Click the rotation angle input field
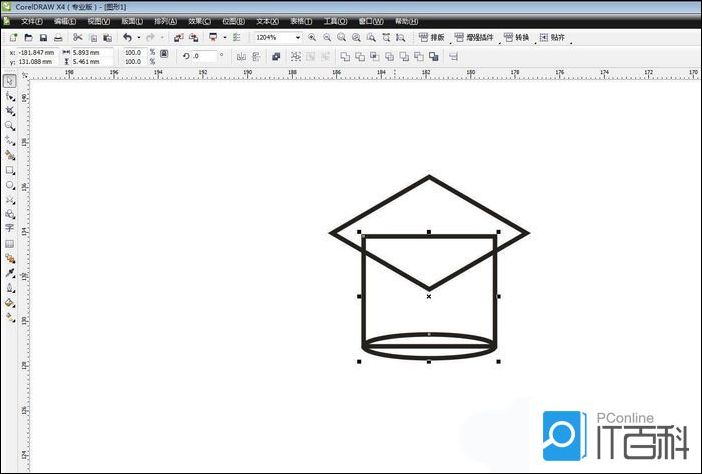 pos(207,56)
